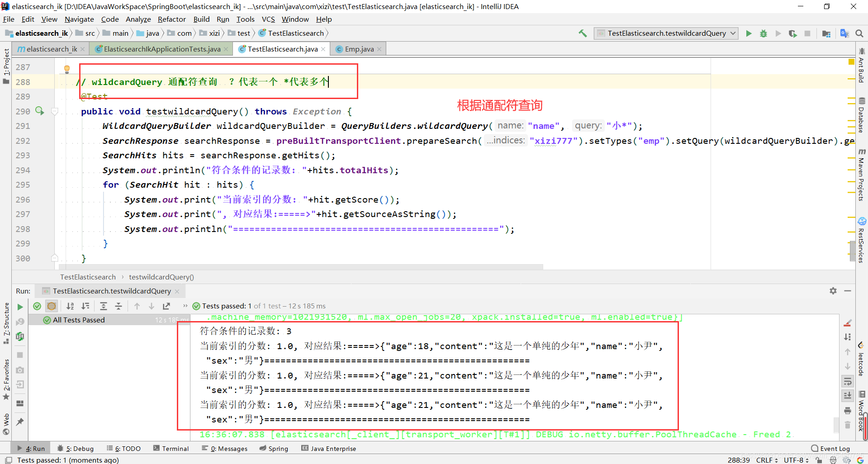Switch to ElasticsearchIkApplicationTests.java tab
This screenshot has height=464, width=868.
pyautogui.click(x=161, y=49)
